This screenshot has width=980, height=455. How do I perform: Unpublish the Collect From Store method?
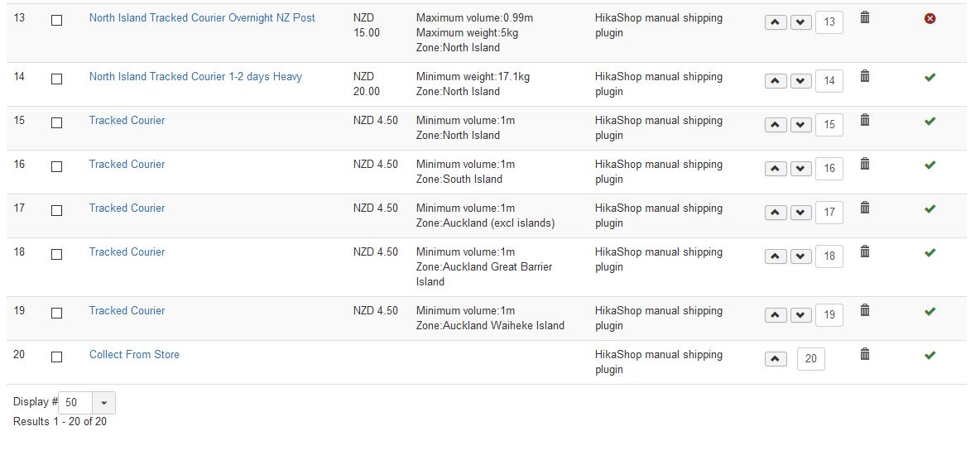click(x=930, y=355)
